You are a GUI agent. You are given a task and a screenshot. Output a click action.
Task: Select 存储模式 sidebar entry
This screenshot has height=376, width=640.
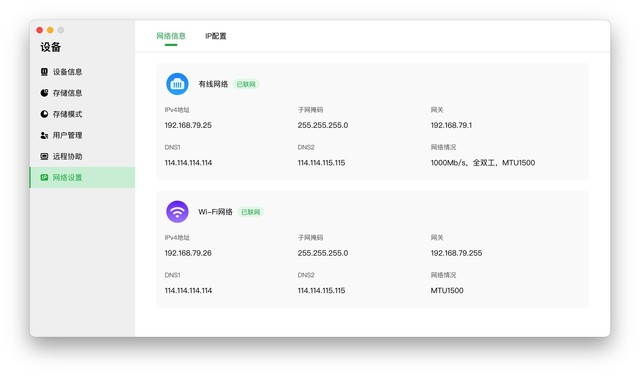[82, 114]
